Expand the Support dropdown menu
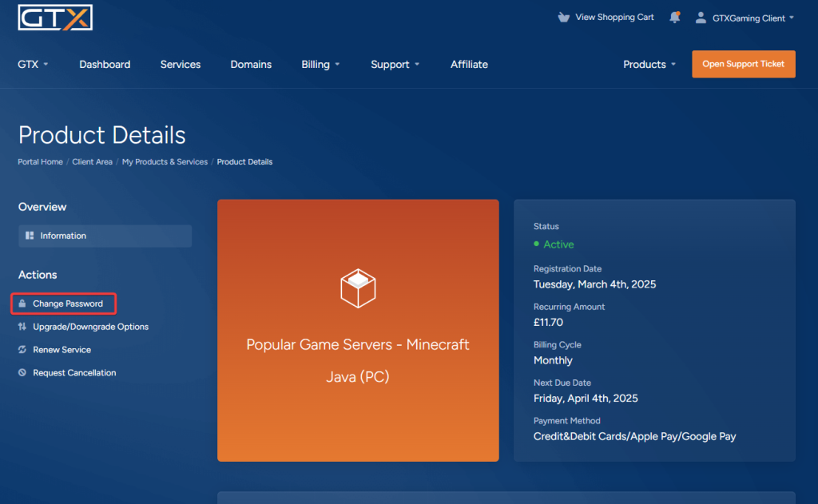 395,64
